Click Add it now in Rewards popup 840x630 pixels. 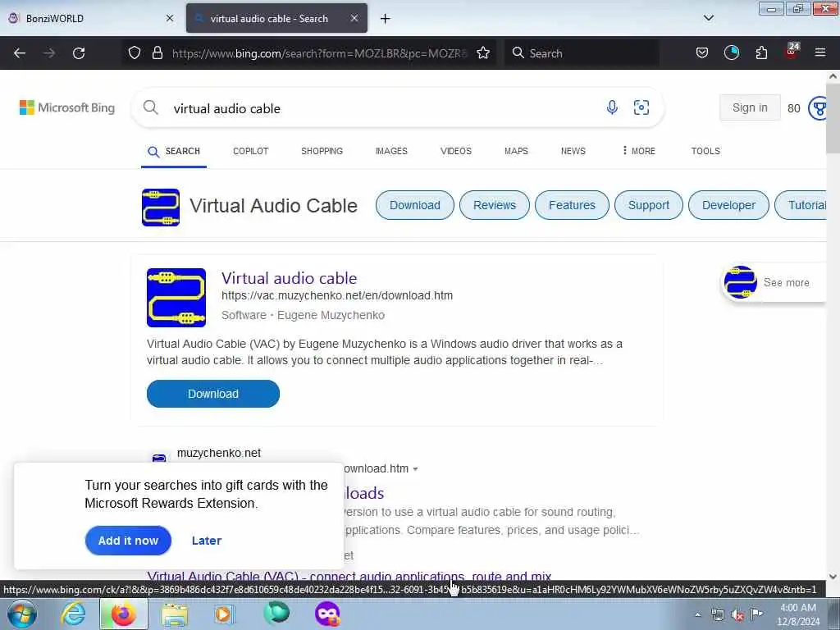pos(128,541)
